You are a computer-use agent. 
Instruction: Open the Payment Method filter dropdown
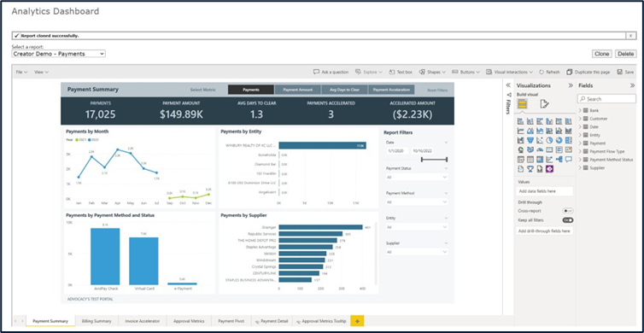tap(417, 202)
